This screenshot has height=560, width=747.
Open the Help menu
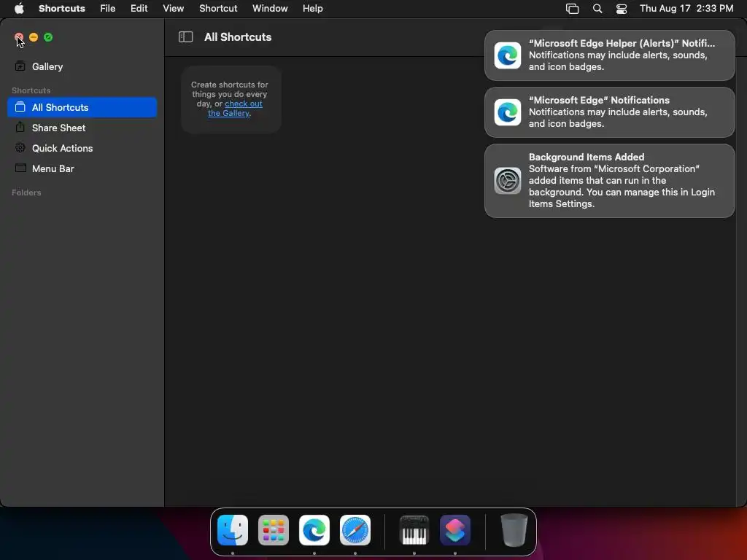[x=312, y=8]
